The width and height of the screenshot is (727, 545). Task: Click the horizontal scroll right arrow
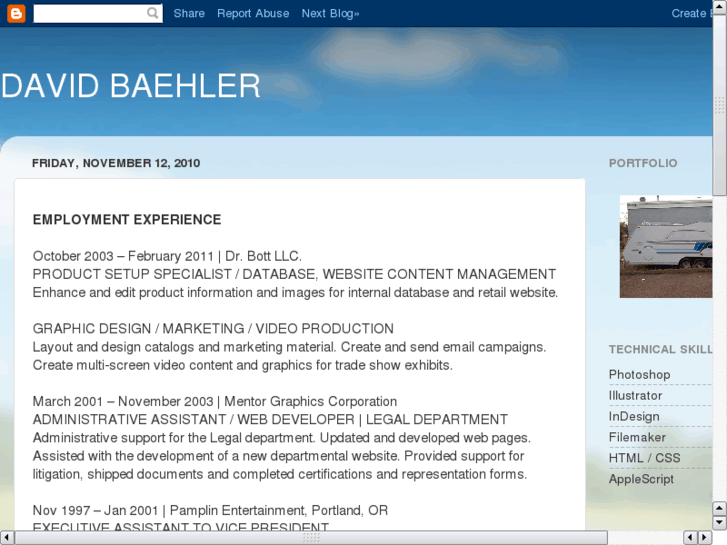point(705,538)
